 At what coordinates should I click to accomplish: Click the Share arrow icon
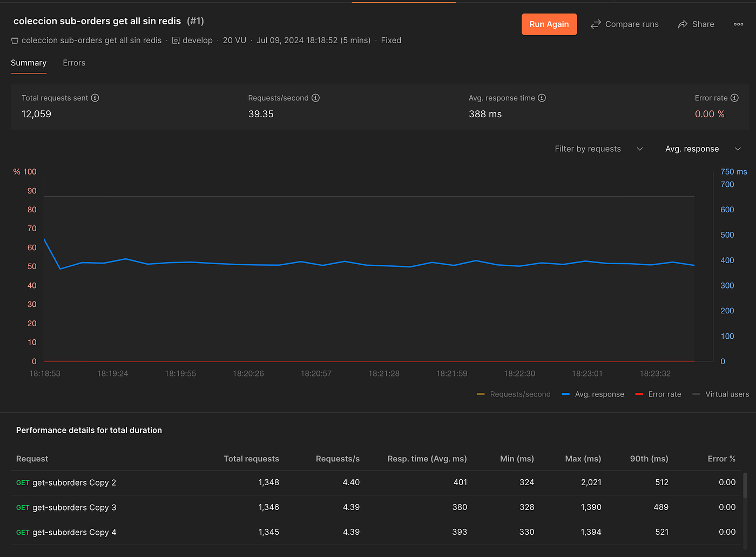click(x=683, y=24)
